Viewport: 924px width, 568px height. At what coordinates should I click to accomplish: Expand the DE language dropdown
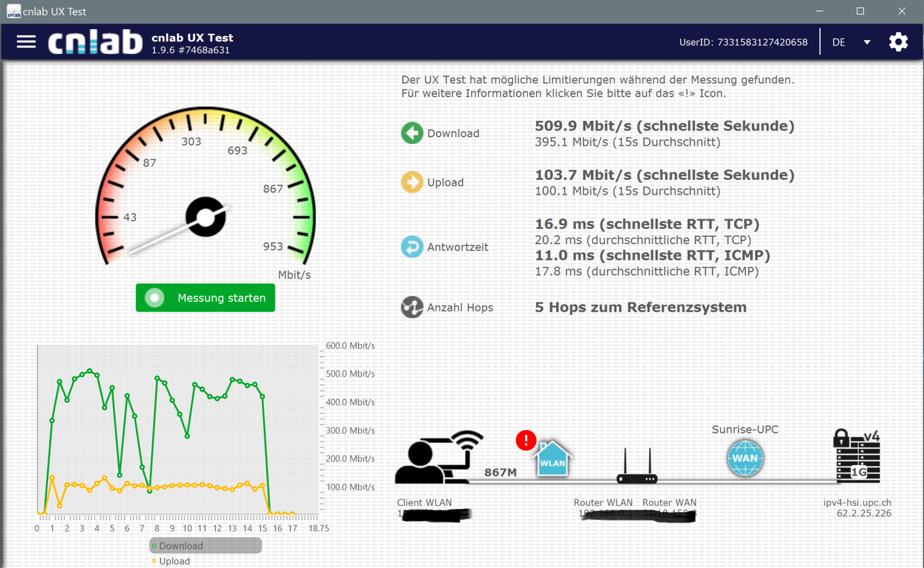click(x=867, y=43)
